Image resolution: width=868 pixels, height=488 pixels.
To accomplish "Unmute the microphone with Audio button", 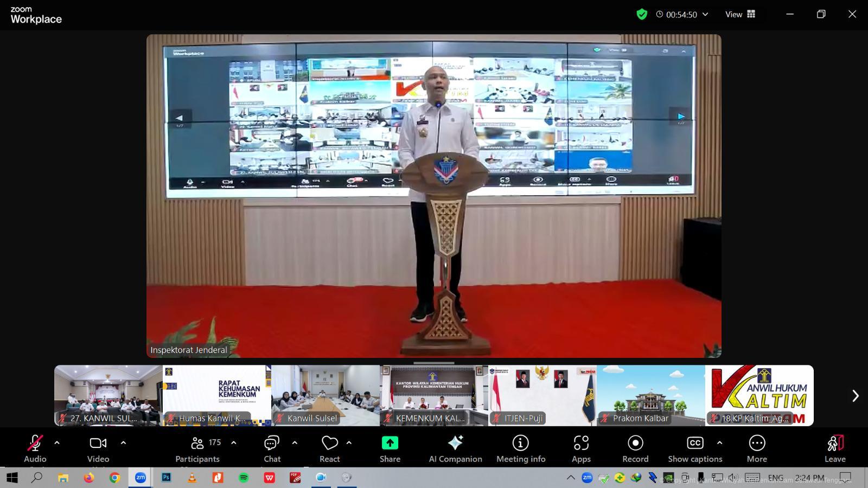I will click(35, 449).
